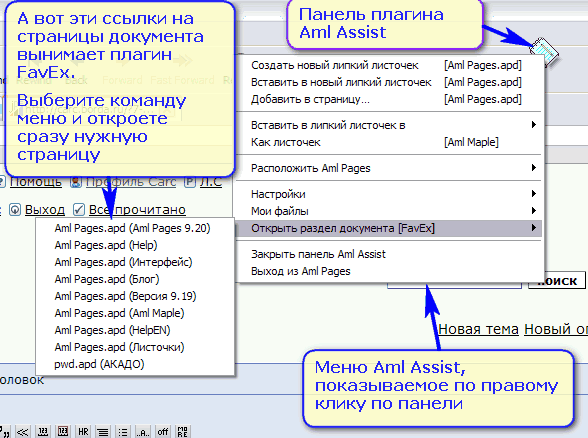Choose 'Закрыть панель Aml Assist'

(388, 254)
